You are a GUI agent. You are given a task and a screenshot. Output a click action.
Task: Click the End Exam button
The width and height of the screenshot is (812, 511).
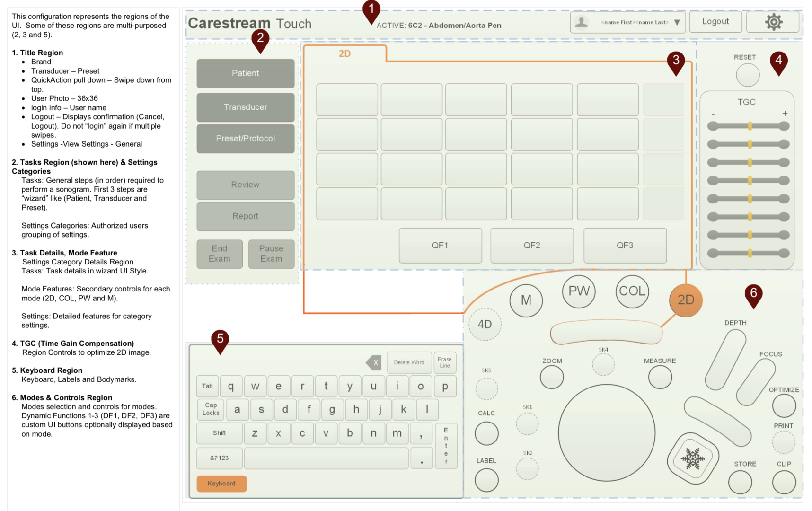pos(220,254)
